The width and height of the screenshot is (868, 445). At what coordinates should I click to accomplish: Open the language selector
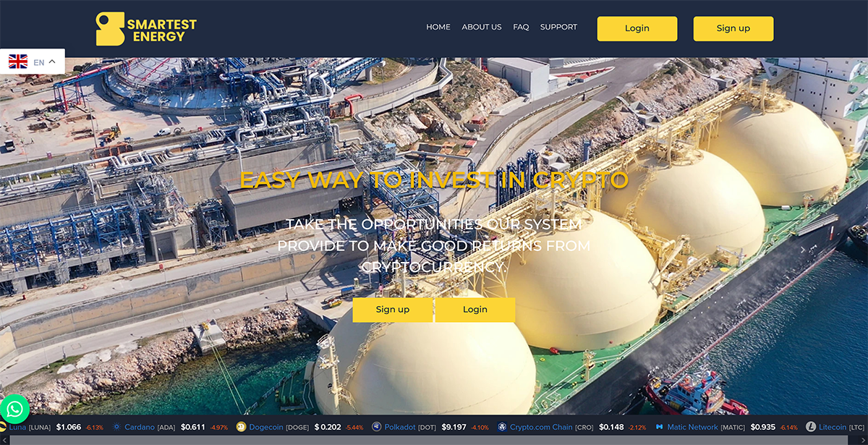tap(39, 61)
